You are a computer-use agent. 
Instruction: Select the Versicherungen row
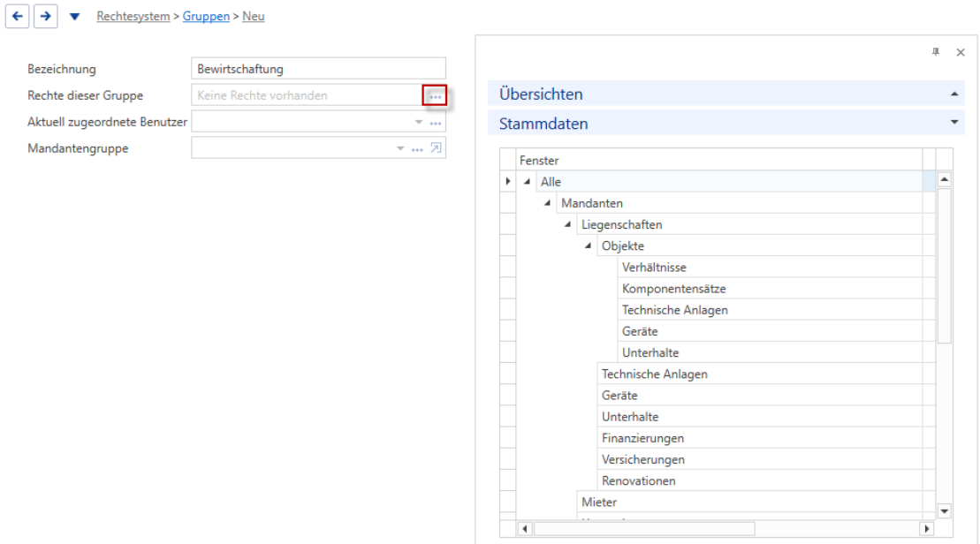click(x=759, y=459)
